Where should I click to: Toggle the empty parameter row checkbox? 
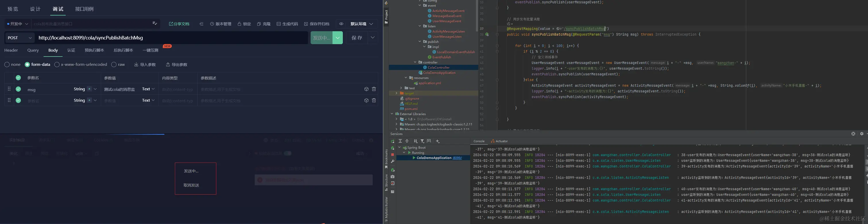click(x=18, y=101)
